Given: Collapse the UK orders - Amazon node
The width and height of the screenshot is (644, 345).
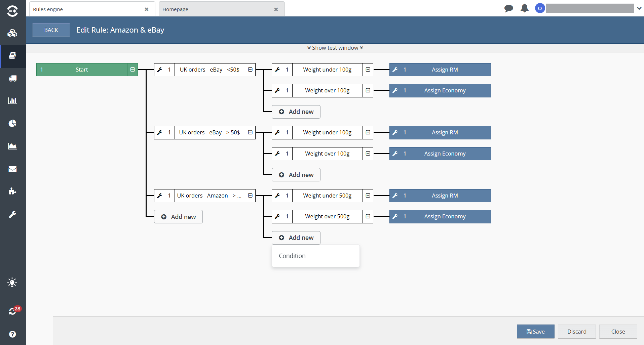Looking at the screenshot, I should 250,196.
